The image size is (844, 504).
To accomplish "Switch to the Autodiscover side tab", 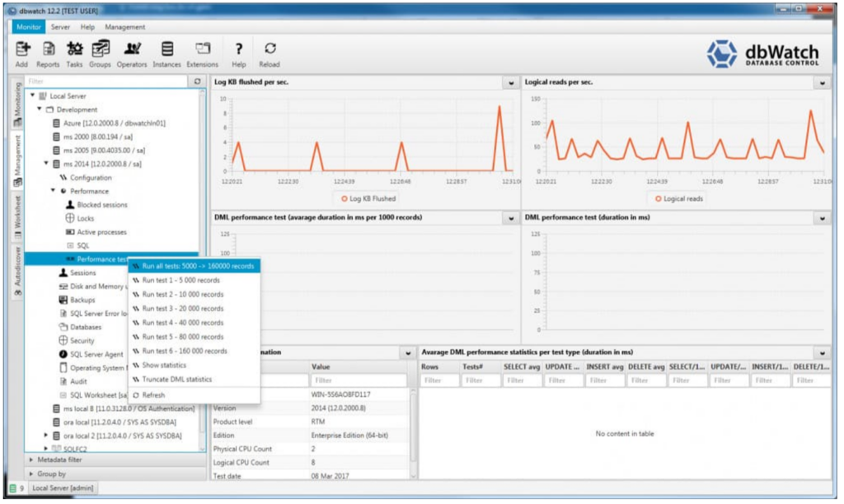I will tap(18, 272).
